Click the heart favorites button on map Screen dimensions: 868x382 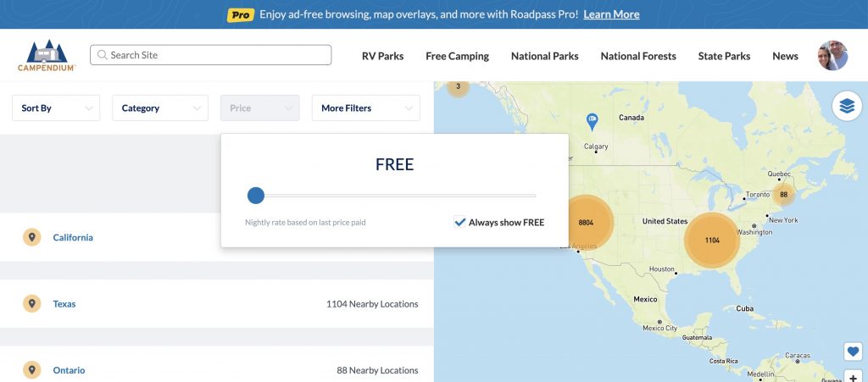pyautogui.click(x=853, y=351)
